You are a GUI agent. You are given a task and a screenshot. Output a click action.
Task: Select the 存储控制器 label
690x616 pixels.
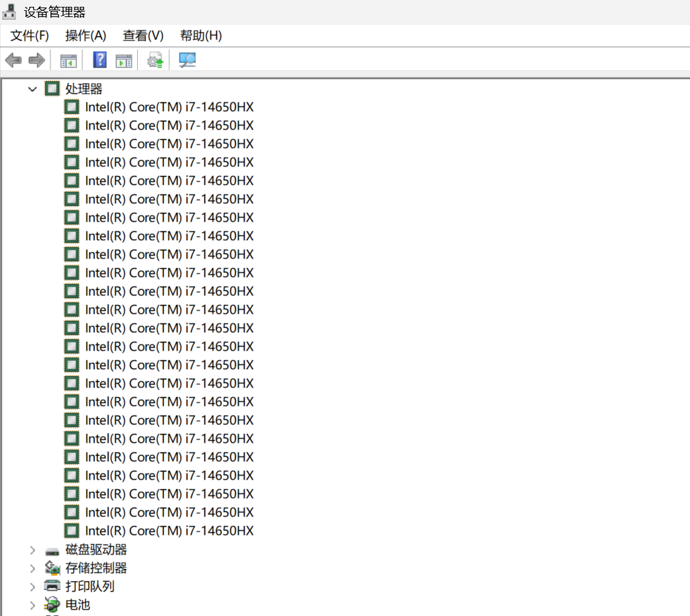point(96,568)
